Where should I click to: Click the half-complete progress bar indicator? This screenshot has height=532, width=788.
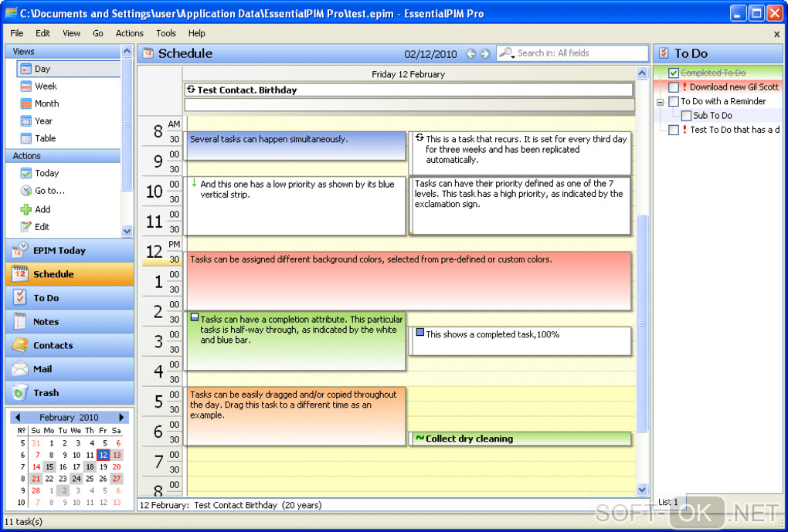pos(195,317)
